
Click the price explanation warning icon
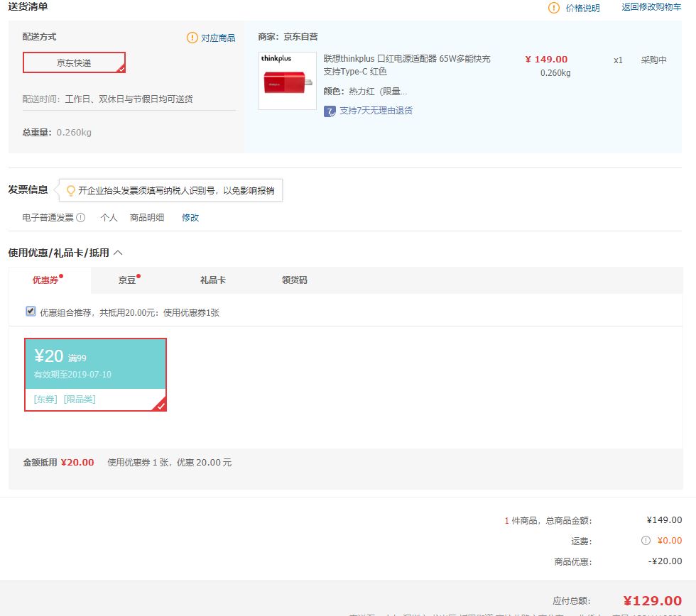pyautogui.click(x=553, y=8)
